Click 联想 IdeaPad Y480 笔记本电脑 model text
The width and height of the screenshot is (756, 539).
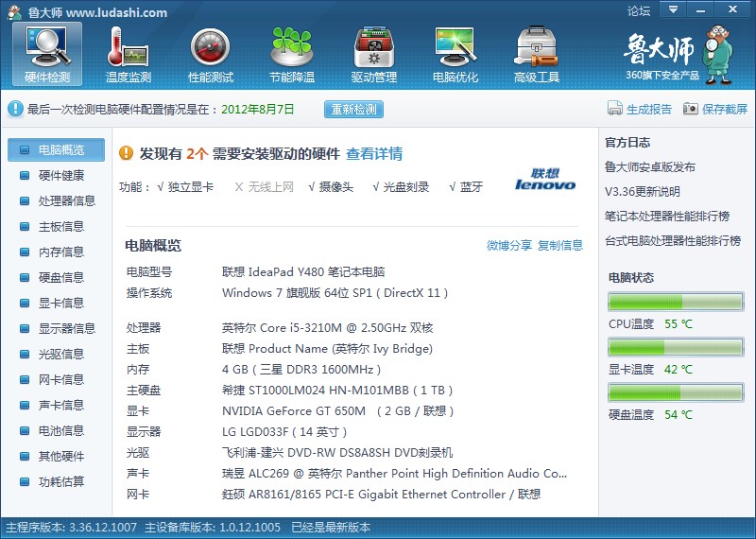(303, 271)
